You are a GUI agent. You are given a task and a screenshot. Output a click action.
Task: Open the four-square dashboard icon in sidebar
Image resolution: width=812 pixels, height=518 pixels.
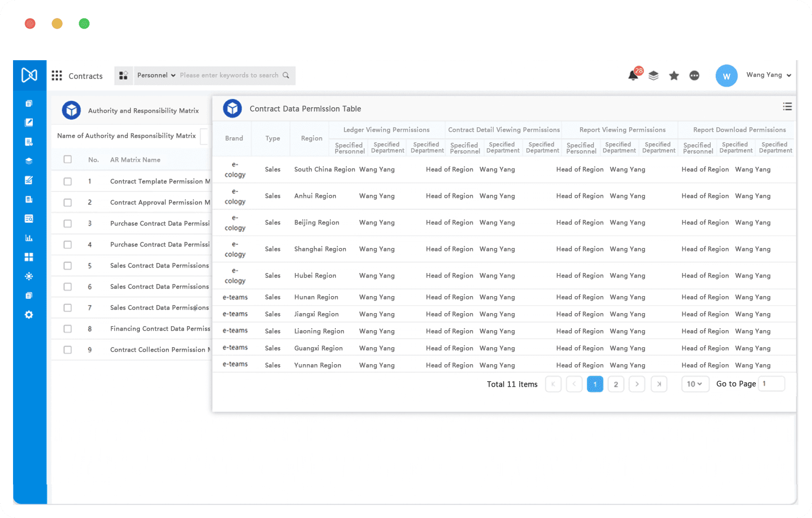[29, 257]
